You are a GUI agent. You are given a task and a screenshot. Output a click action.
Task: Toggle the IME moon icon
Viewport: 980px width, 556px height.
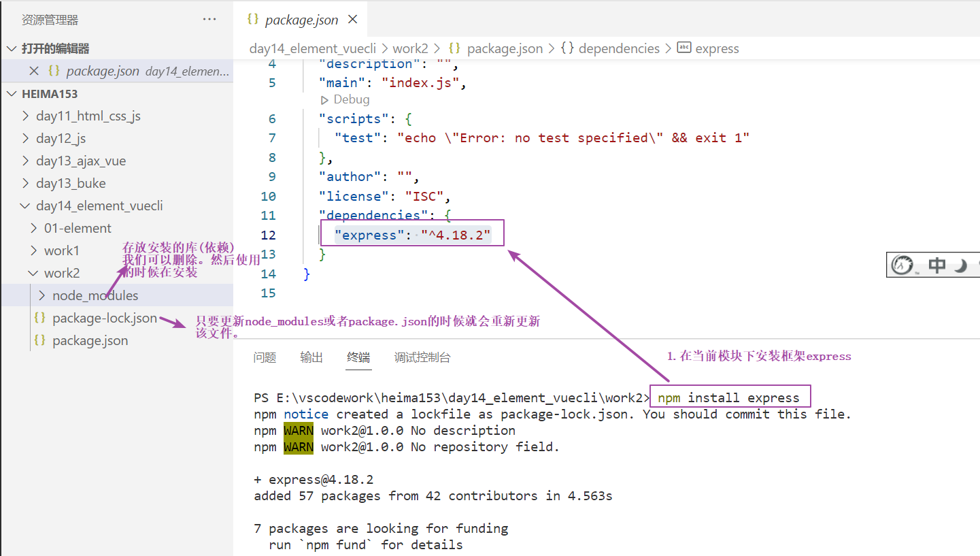coord(960,265)
